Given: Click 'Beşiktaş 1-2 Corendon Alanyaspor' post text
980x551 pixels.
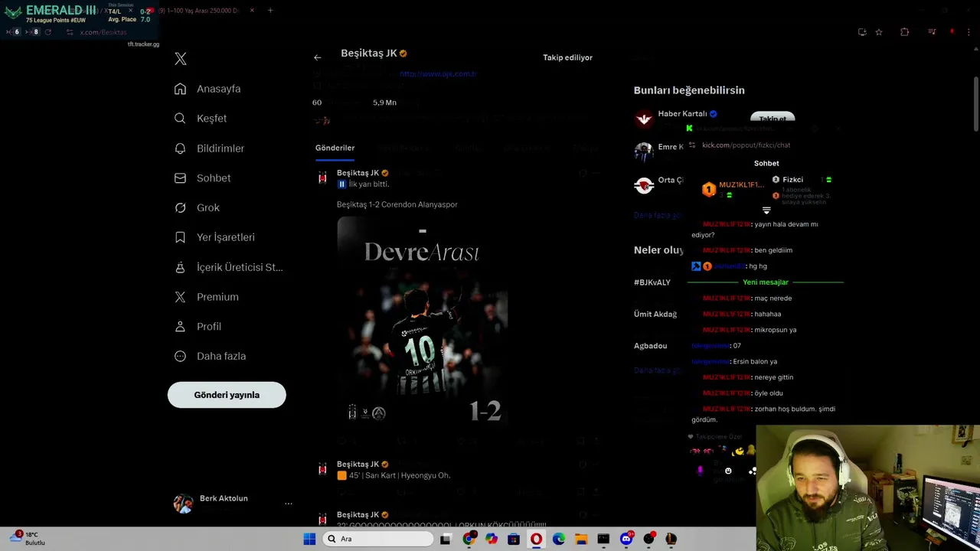Looking at the screenshot, I should tap(397, 204).
